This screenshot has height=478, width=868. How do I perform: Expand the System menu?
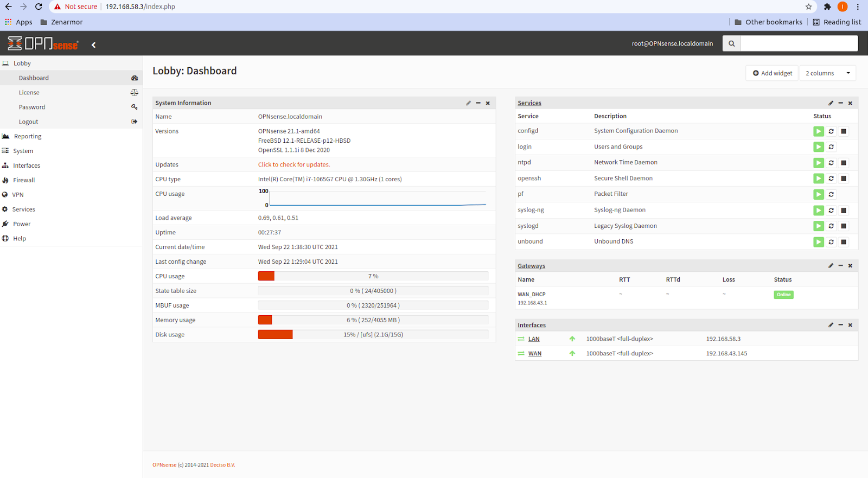(x=71, y=151)
